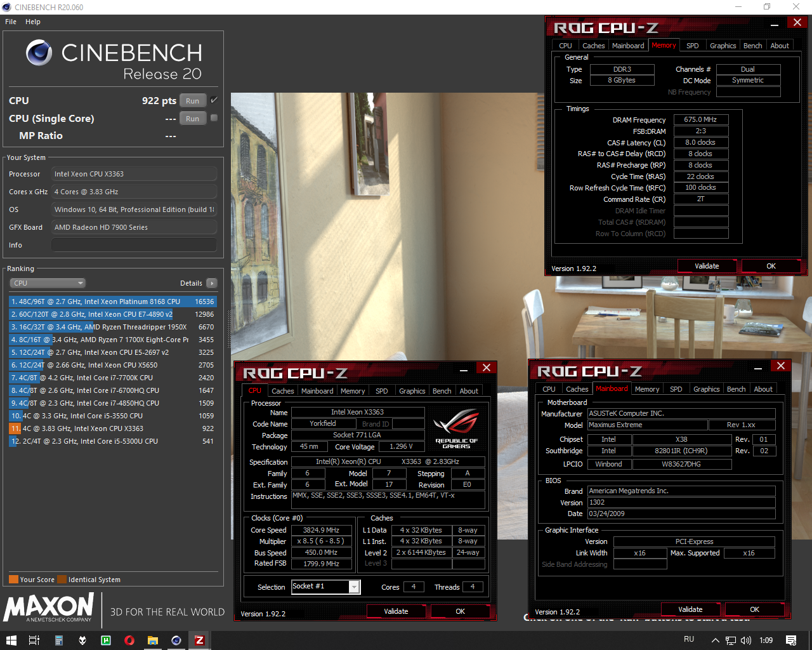Click OK in the CPU-Z motherboard window
The width and height of the screenshot is (812, 650).
click(x=754, y=609)
